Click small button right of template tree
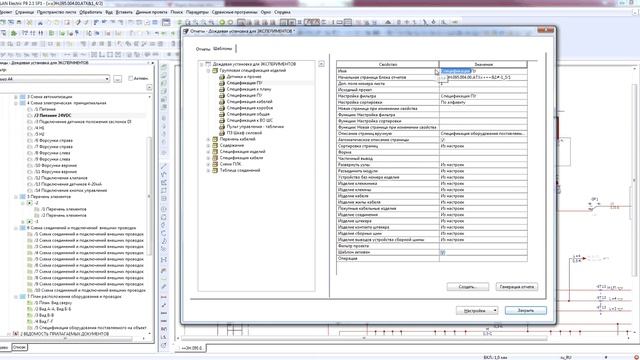The width and height of the screenshot is (640, 360). [x=321, y=64]
